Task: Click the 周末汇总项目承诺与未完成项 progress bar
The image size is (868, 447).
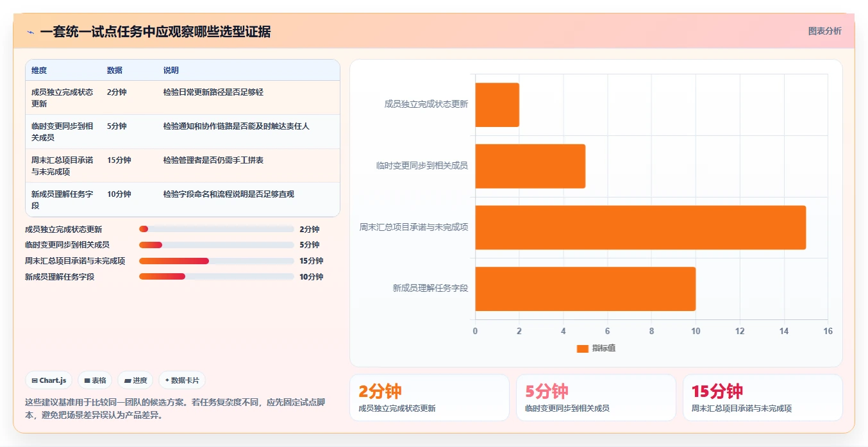Action: coord(217,261)
